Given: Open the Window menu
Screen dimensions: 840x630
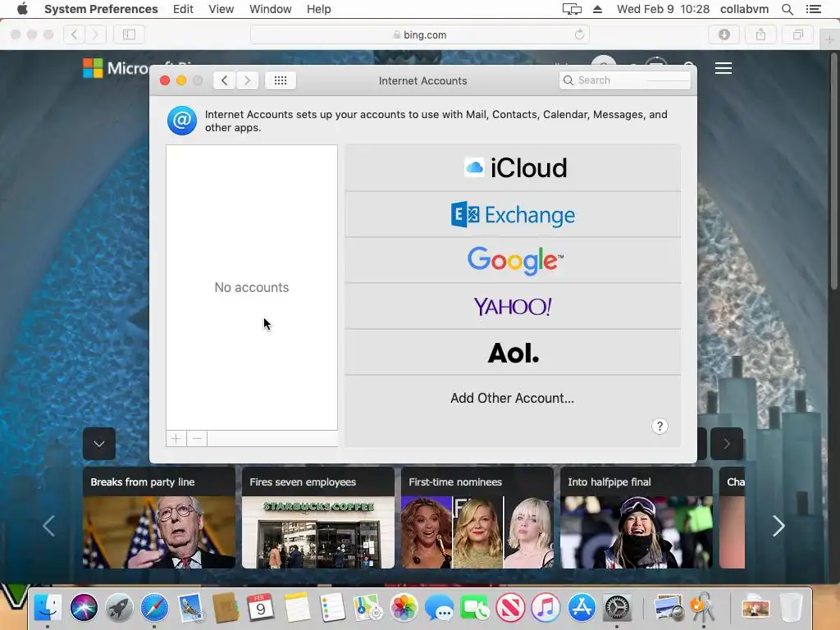Looking at the screenshot, I should tap(270, 9).
